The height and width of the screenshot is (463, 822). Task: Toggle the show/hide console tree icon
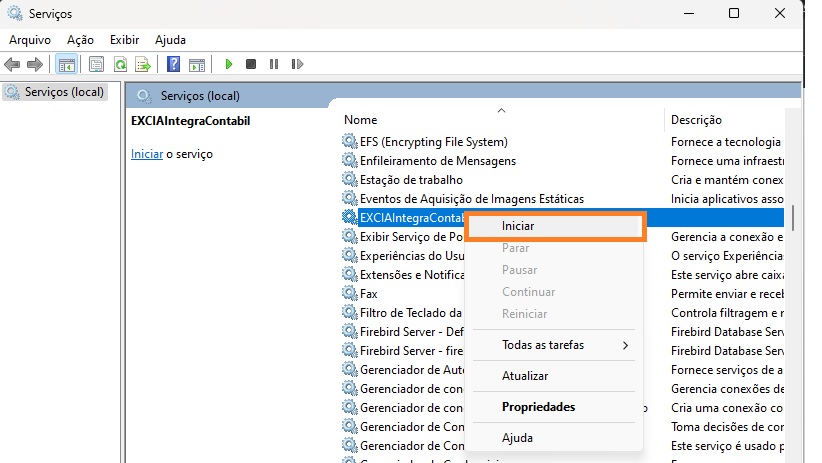tap(66, 64)
